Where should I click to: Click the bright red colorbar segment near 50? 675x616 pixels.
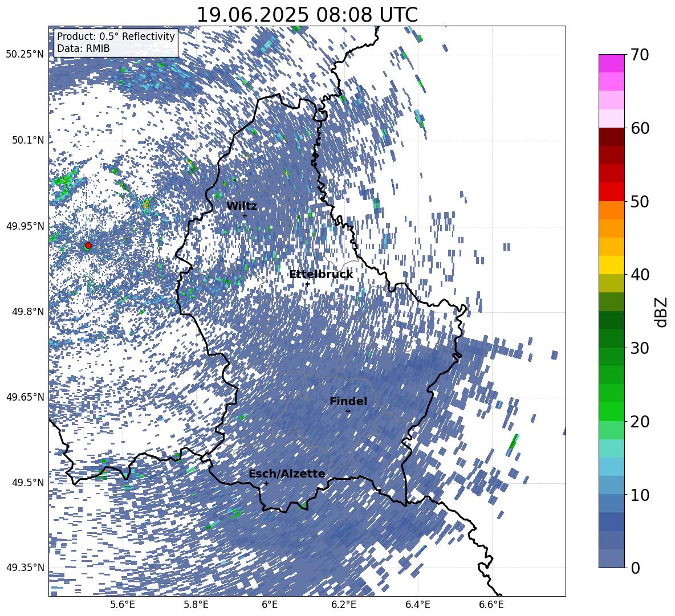coord(611,192)
